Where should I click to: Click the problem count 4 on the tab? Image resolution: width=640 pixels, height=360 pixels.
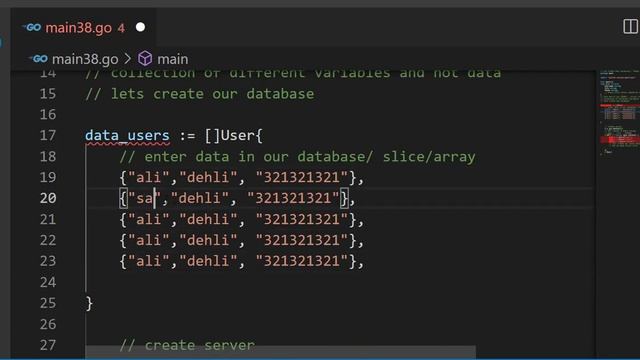[121, 28]
